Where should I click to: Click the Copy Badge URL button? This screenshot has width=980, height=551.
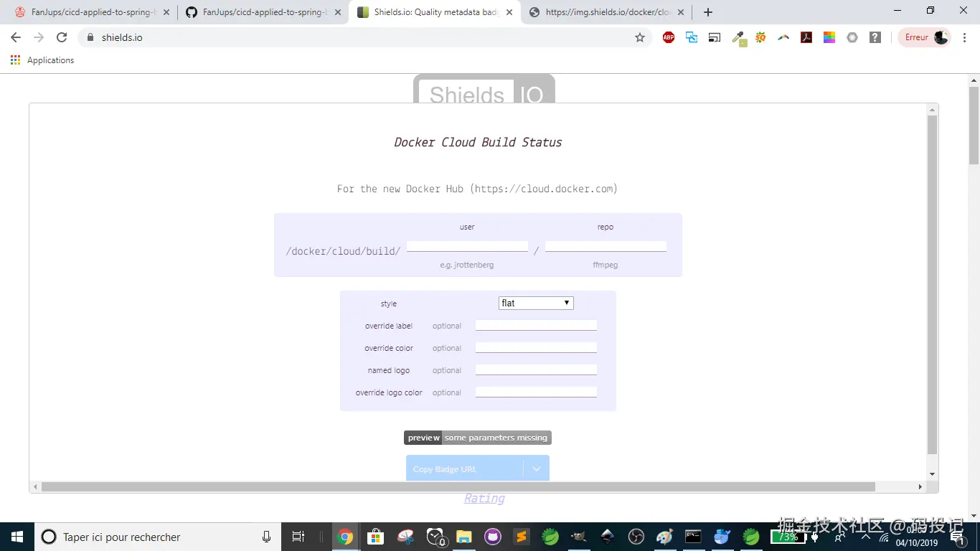(465, 468)
